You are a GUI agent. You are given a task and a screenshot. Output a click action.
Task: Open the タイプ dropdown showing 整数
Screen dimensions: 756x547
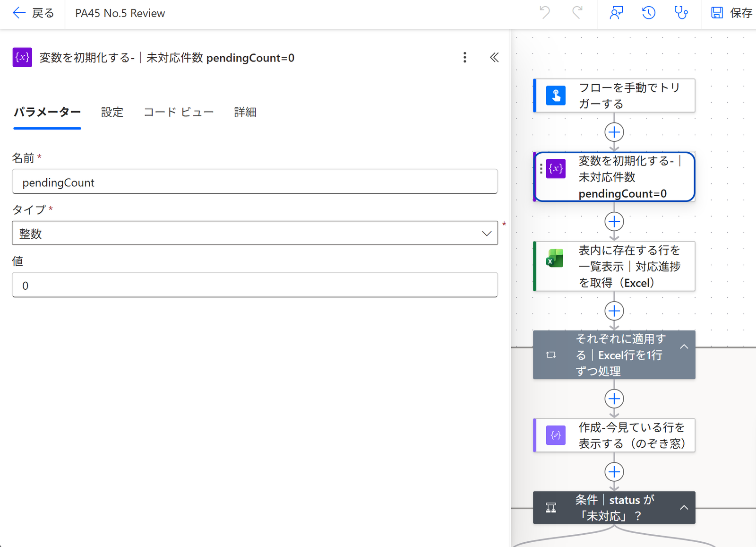[x=255, y=233]
